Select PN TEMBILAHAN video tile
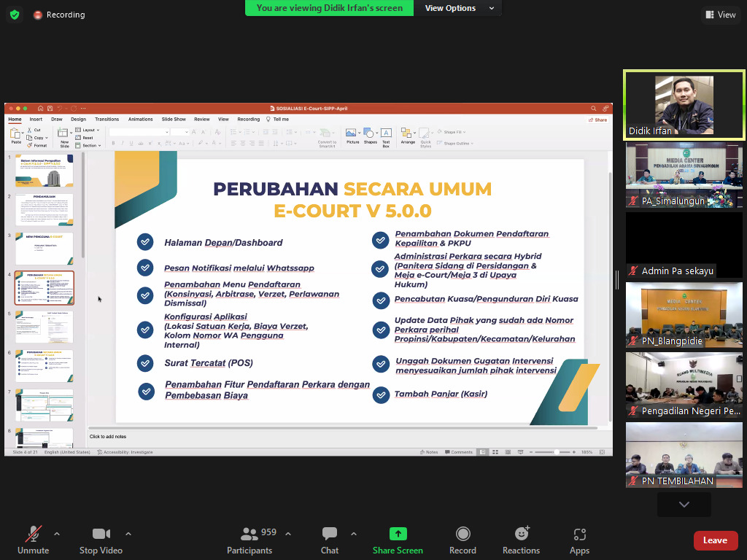Viewport: 747px width, 560px height. pyautogui.click(x=684, y=455)
